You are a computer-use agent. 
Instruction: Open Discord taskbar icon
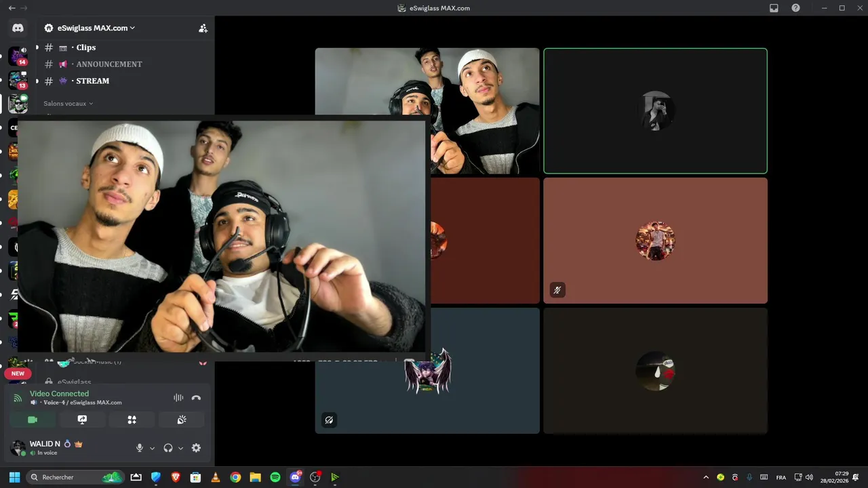click(x=295, y=477)
